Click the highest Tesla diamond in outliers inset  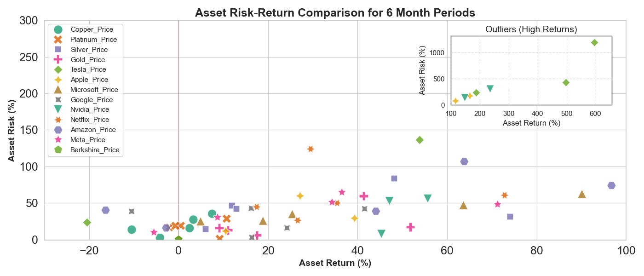tap(594, 43)
